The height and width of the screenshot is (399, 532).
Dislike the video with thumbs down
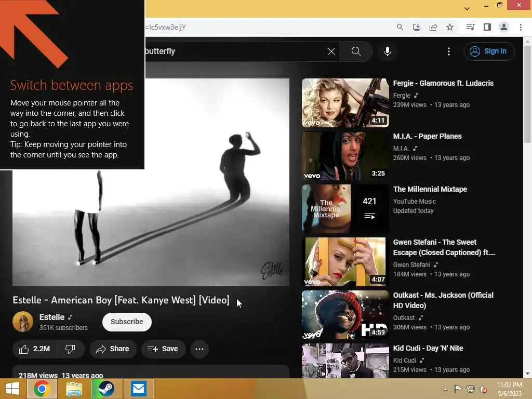[x=70, y=349]
